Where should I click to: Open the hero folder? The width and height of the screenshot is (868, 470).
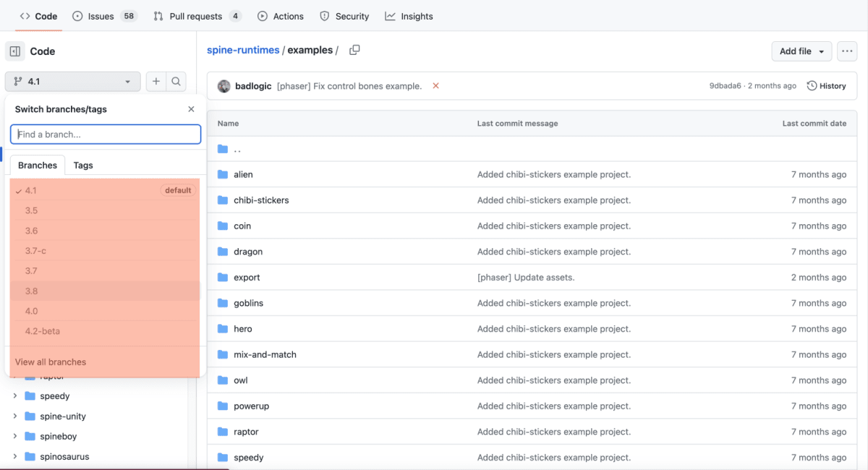(243, 329)
